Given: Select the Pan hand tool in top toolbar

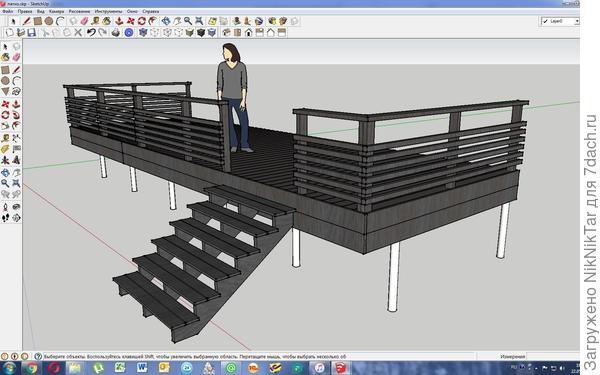Looking at the screenshot, I should (x=177, y=21).
